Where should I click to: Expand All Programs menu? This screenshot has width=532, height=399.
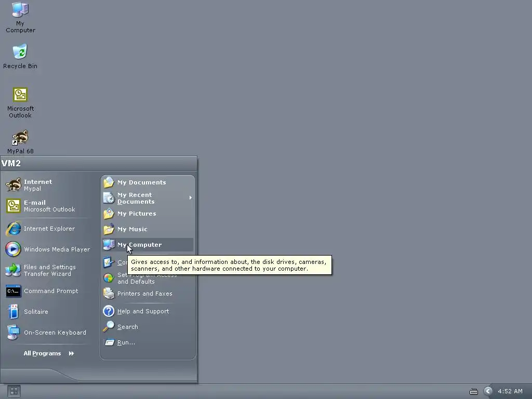pos(49,353)
